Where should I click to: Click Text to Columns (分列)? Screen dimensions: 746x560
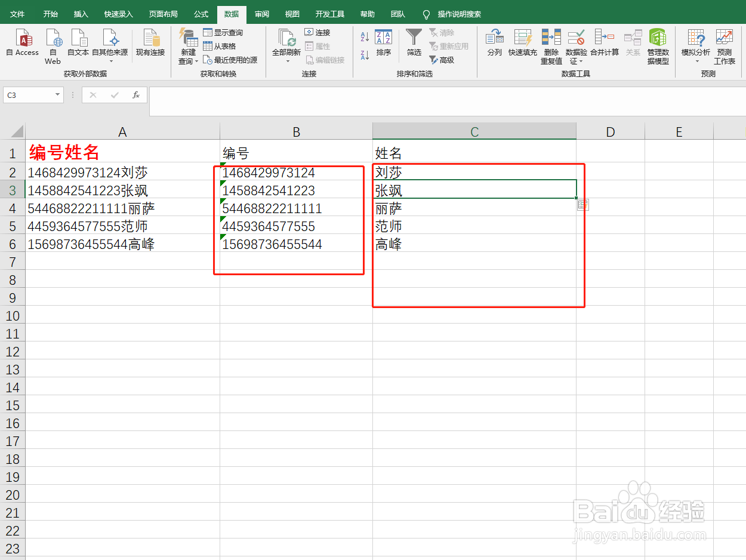tap(494, 42)
